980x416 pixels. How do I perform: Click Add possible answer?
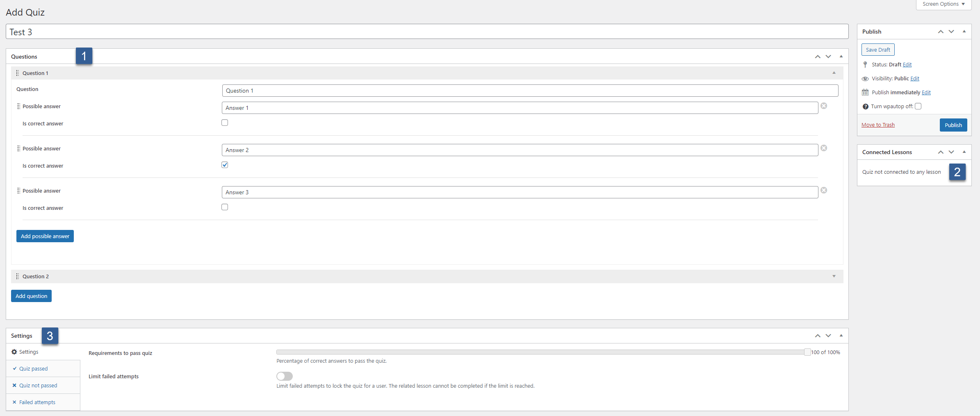[45, 236]
